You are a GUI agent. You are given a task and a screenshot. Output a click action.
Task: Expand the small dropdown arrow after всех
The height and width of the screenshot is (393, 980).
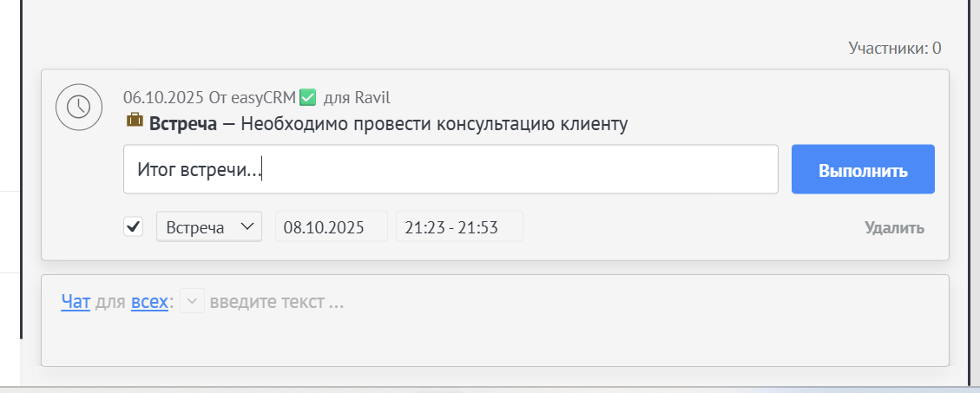[x=192, y=303]
